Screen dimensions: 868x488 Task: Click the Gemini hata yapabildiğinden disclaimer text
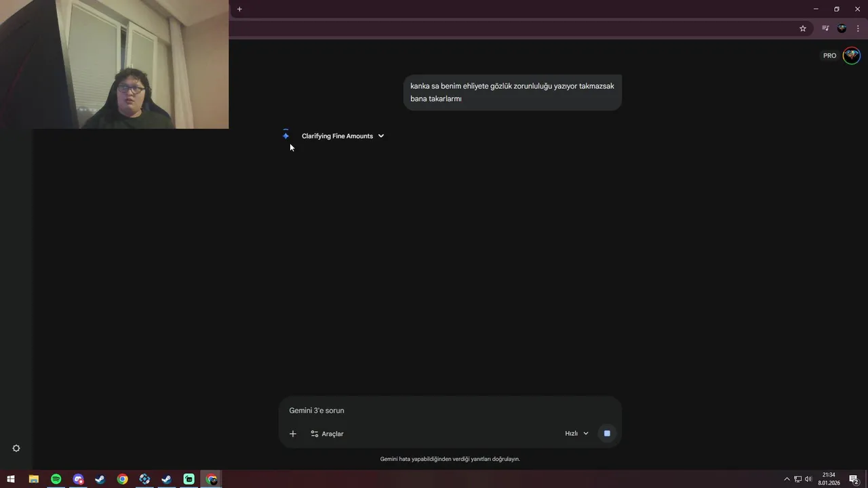click(450, 459)
